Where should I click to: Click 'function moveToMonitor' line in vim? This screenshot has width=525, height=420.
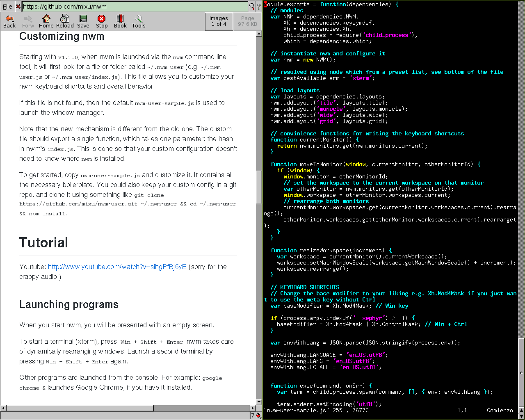point(375,164)
